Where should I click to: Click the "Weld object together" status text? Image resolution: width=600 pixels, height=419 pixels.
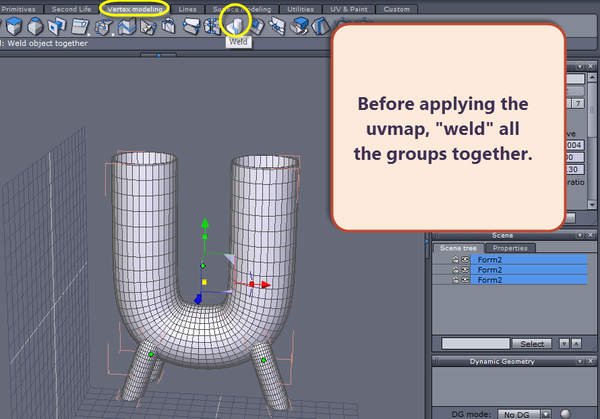47,43
